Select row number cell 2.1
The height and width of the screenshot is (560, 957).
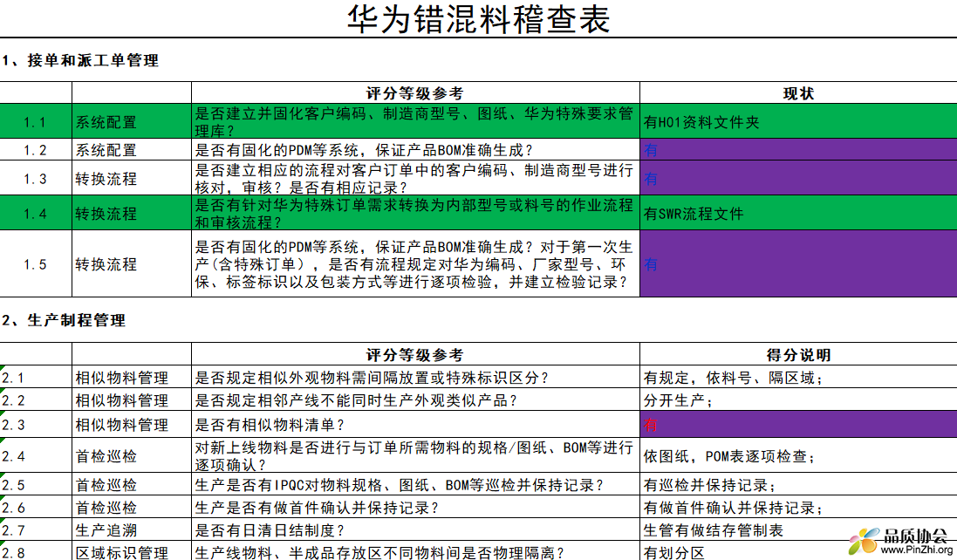click(x=36, y=377)
